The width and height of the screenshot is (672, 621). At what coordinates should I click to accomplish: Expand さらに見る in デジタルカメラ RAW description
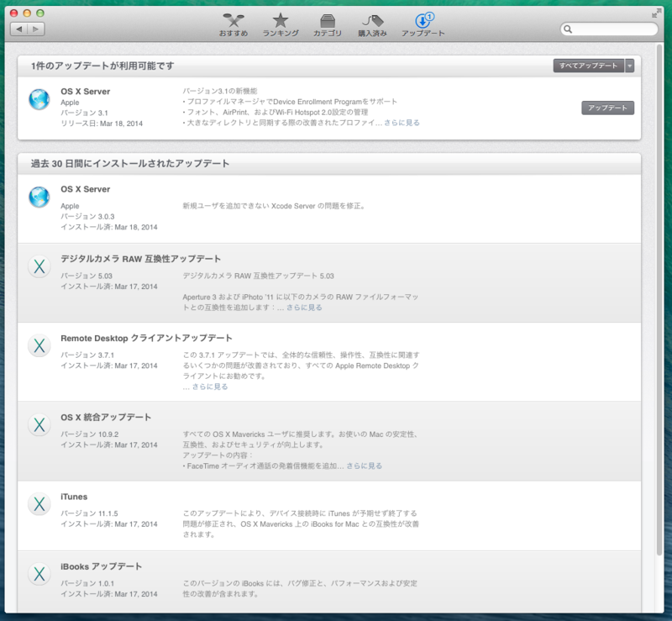click(x=304, y=308)
